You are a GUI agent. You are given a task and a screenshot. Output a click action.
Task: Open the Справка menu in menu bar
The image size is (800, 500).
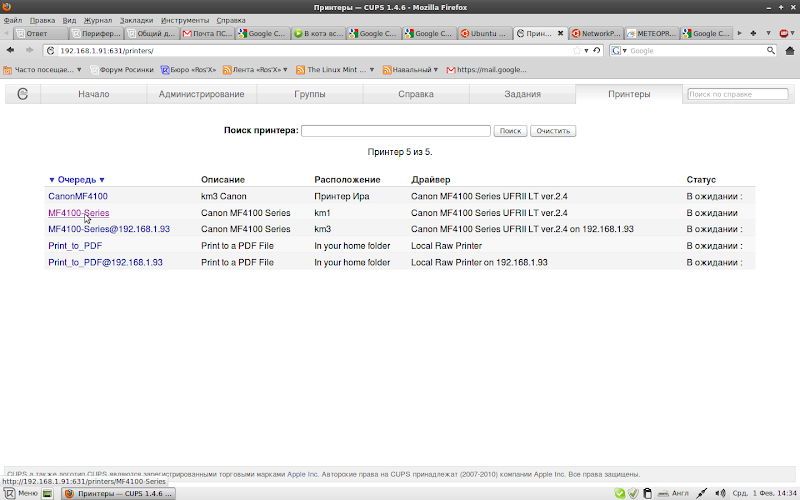coord(231,20)
